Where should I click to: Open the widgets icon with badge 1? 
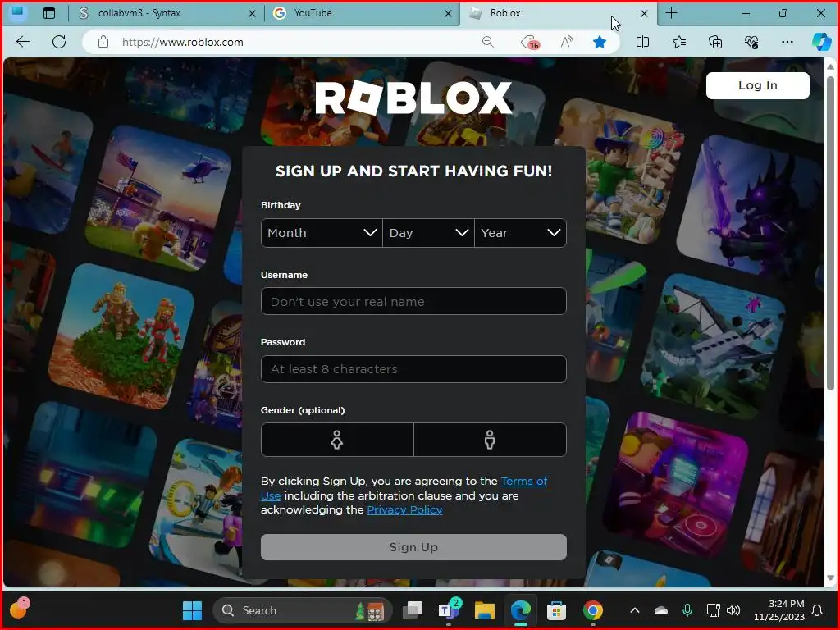click(x=20, y=609)
